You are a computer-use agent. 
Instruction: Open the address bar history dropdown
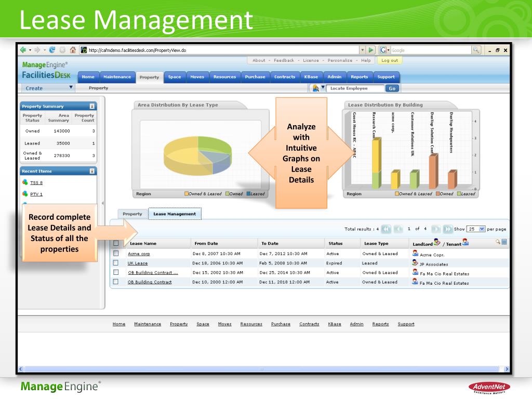363,50
